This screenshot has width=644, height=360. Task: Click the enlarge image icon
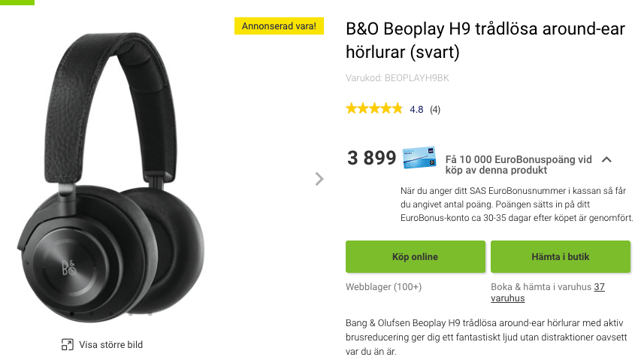67,345
